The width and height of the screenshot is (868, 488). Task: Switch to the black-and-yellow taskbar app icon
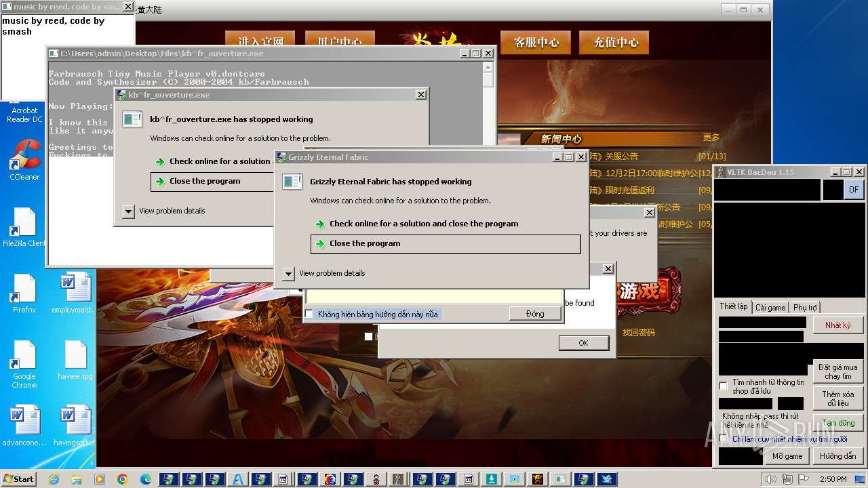tap(538, 479)
